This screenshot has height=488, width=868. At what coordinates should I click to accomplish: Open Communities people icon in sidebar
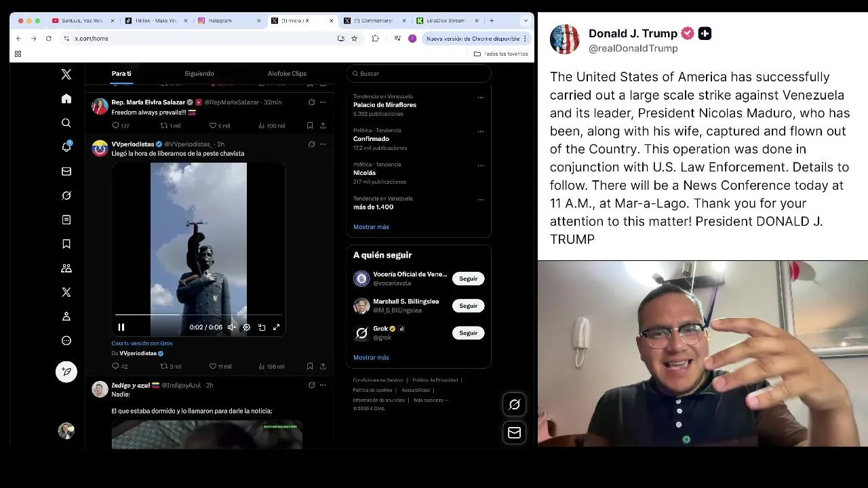click(66, 268)
